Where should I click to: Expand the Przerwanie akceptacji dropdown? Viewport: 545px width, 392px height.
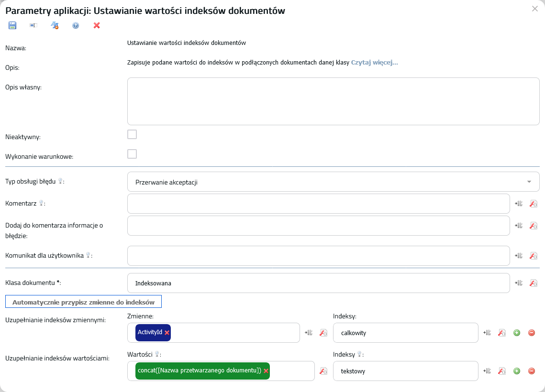[529, 182]
